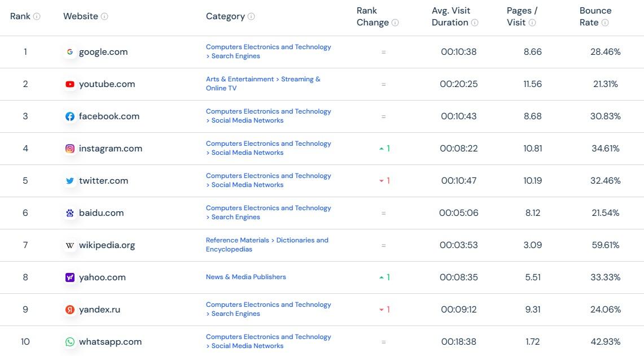Screen dimensions: 644x356
Task: Click the Wikipedia W icon
Action: pos(69,245)
